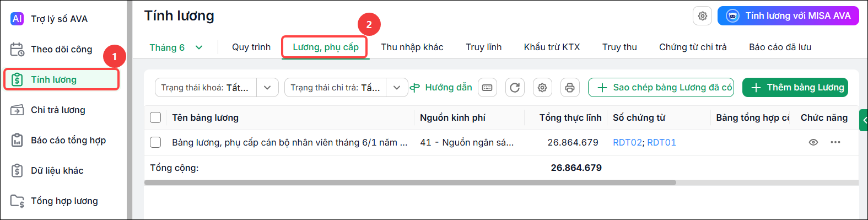Image resolution: width=868 pixels, height=220 pixels.
Task: Click the Theo dõi công calendar icon
Action: [x=17, y=49]
